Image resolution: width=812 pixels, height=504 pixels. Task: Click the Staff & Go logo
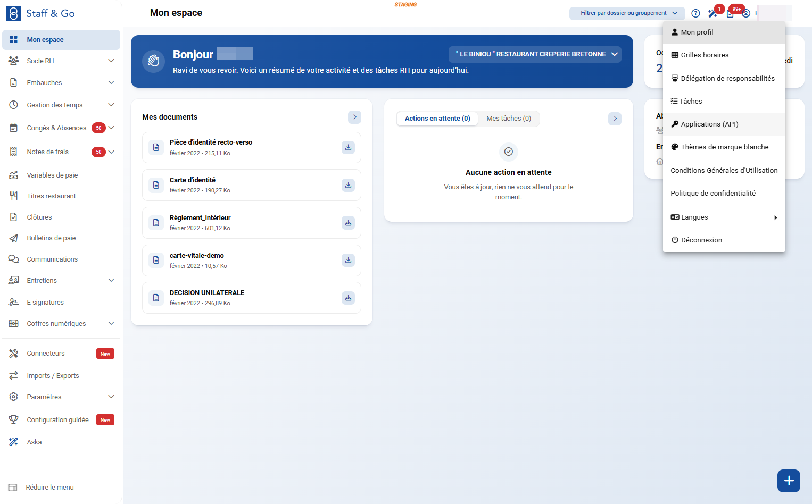(x=40, y=13)
